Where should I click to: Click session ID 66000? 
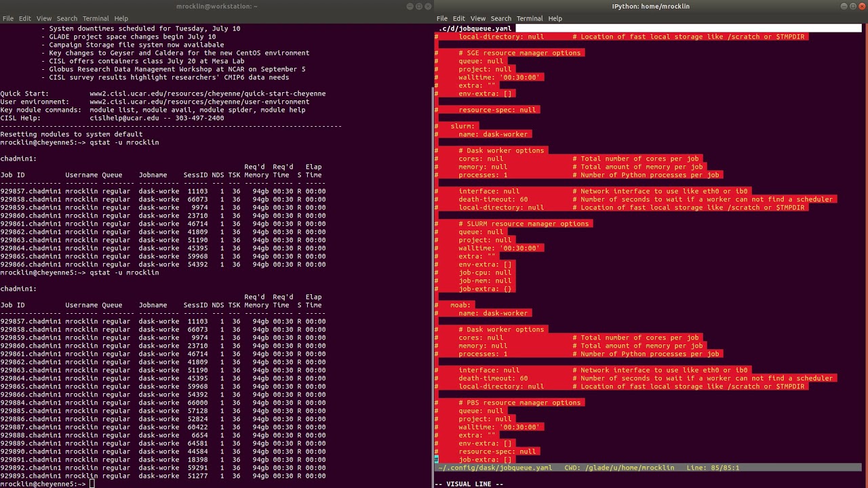pos(197,403)
